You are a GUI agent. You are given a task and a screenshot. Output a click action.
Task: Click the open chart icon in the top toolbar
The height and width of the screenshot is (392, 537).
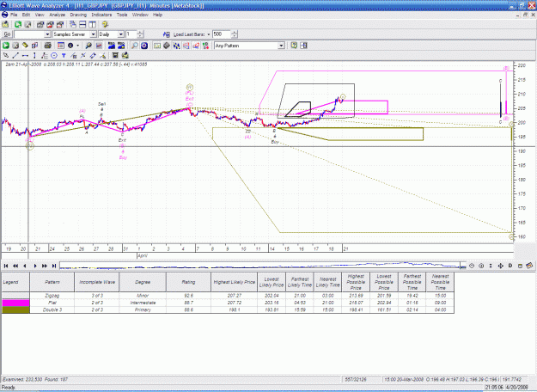tap(5, 24)
